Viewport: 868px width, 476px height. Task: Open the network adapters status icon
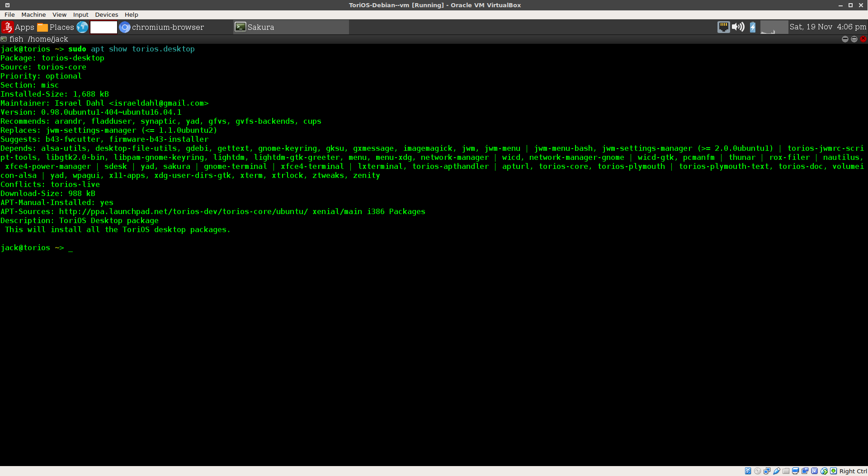[767, 471]
